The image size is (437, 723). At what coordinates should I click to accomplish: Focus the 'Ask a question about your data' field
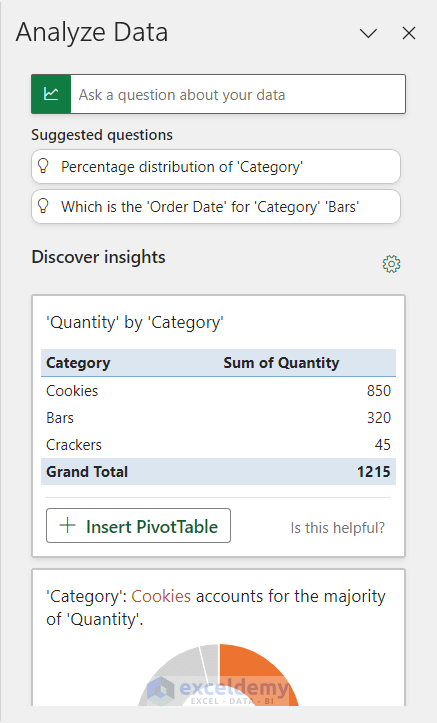238,94
